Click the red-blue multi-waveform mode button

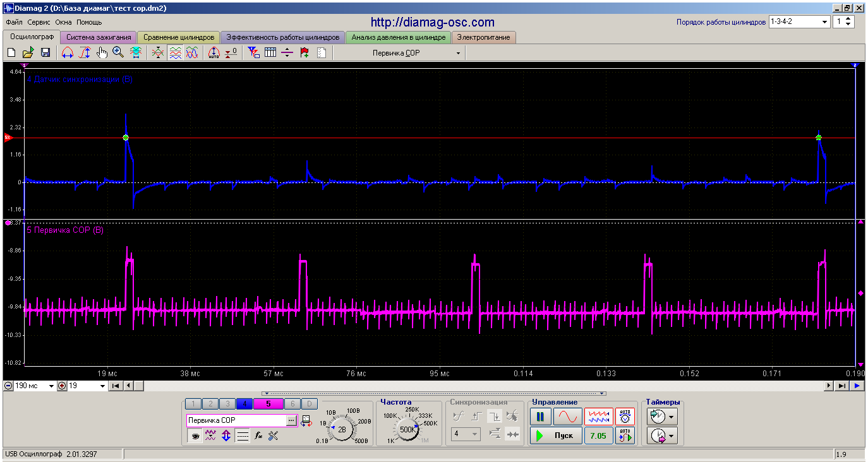pyautogui.click(x=598, y=417)
